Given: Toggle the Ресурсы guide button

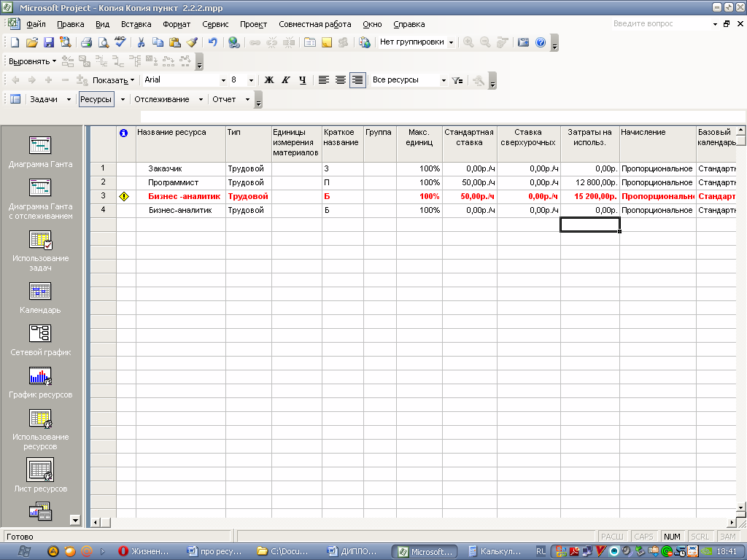Looking at the screenshot, I should tap(96, 99).
